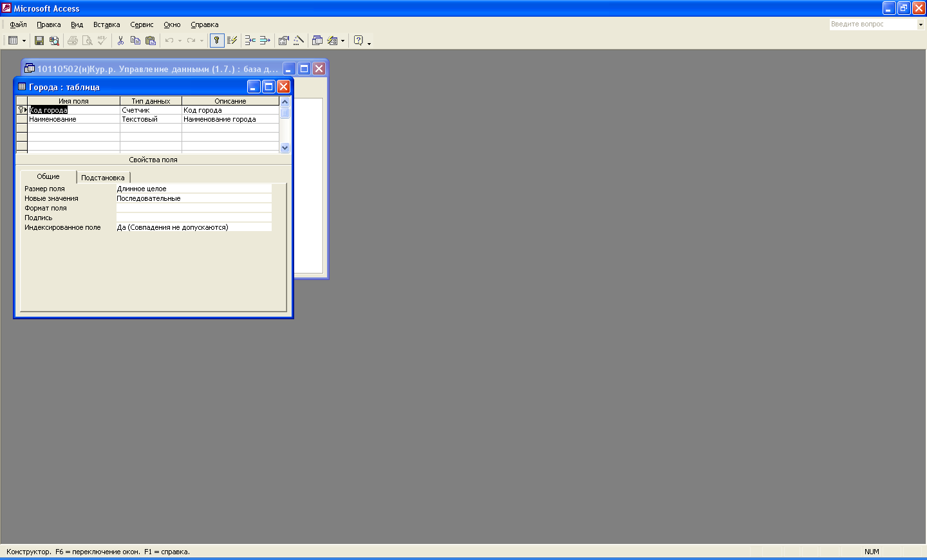The height and width of the screenshot is (560, 927).
Task: Select the Общие tab
Action: coord(48,176)
